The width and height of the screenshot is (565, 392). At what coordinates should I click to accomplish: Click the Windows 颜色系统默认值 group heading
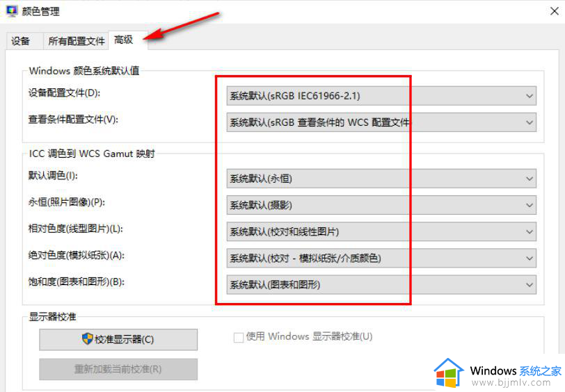click(x=84, y=71)
